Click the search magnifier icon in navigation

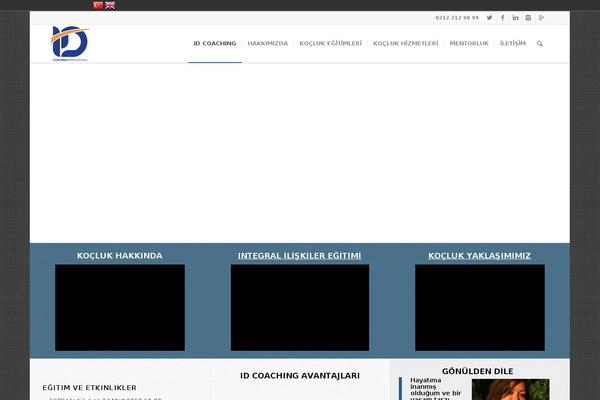point(540,44)
